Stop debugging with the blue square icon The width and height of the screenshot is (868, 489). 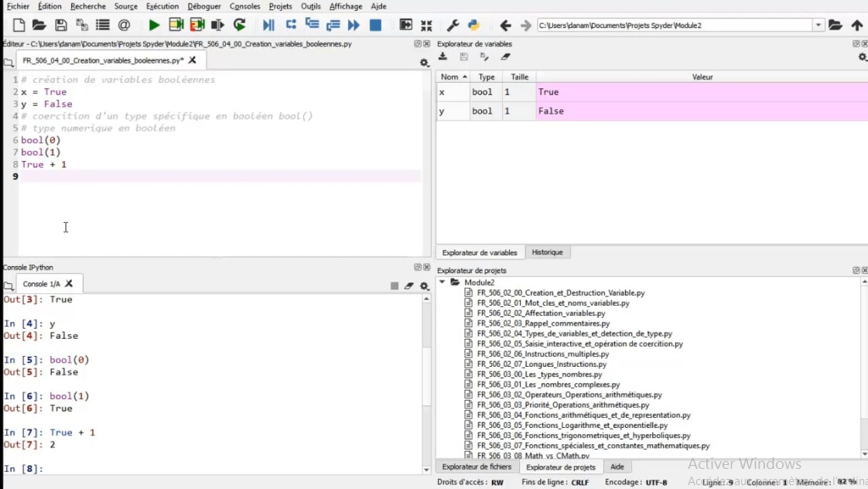375,26
